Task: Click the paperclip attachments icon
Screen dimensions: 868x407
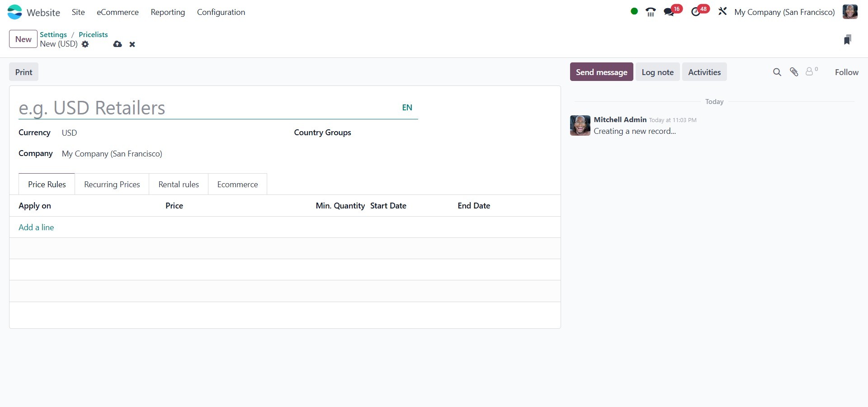Action: [x=794, y=72]
